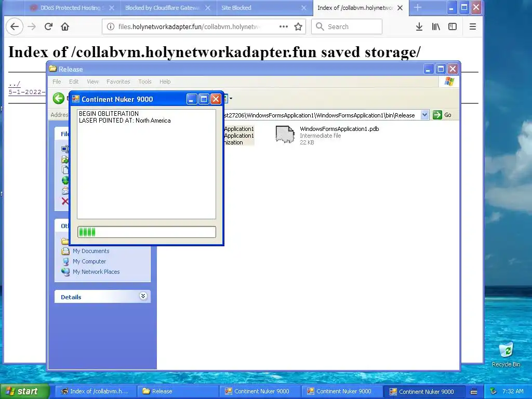Minimize the Continent Nuker 9000 window

[191, 99]
